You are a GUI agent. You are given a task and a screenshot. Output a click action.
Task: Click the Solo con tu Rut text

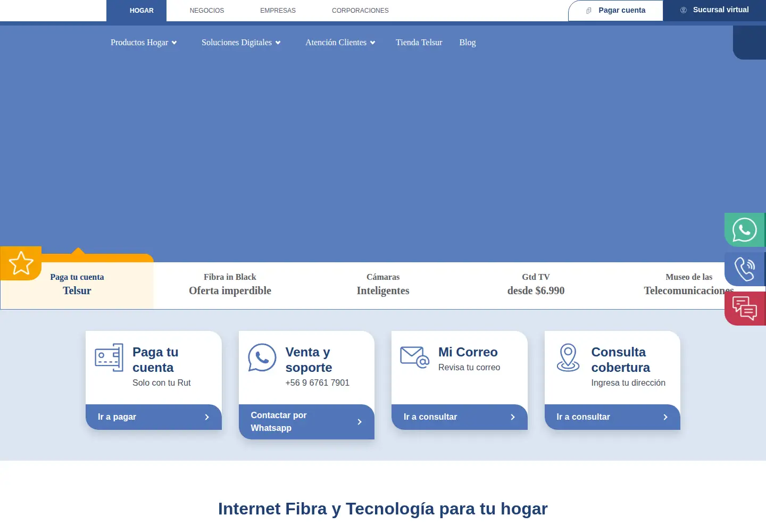pyautogui.click(x=162, y=383)
